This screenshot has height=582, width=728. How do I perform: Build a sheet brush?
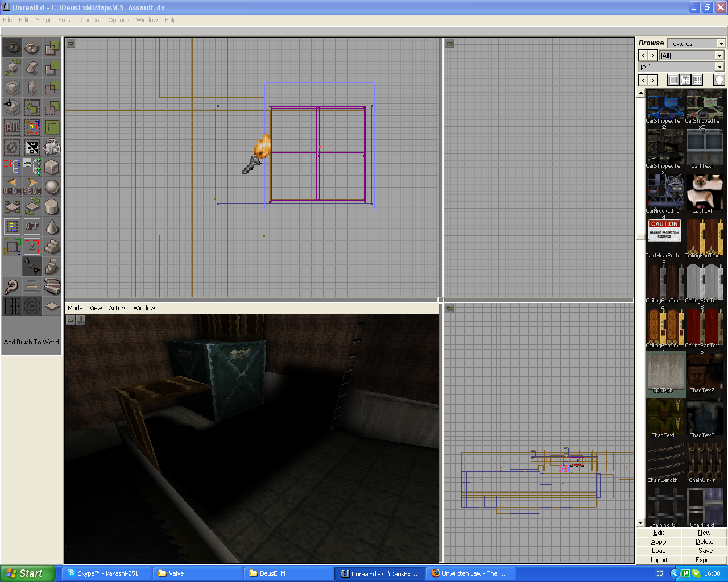[52, 306]
